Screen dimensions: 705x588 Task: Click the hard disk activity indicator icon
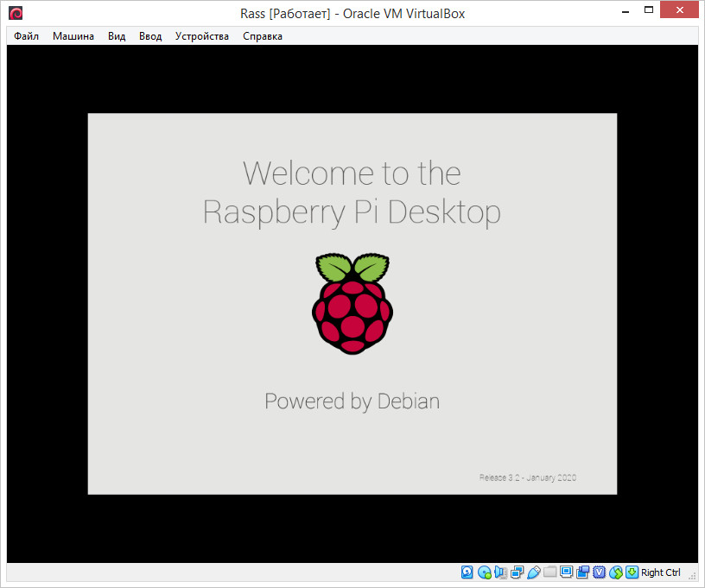467,572
